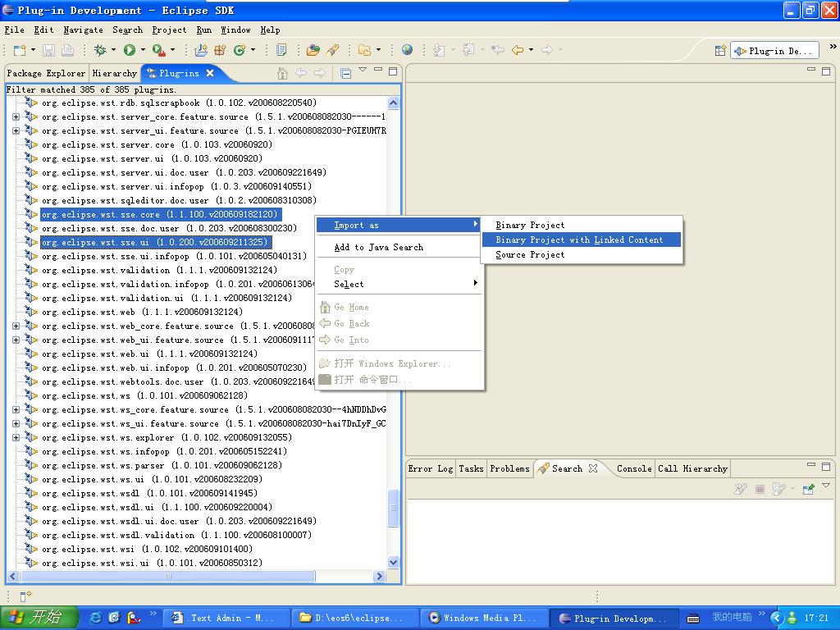Click the Cancel Search stop icon

click(x=760, y=489)
